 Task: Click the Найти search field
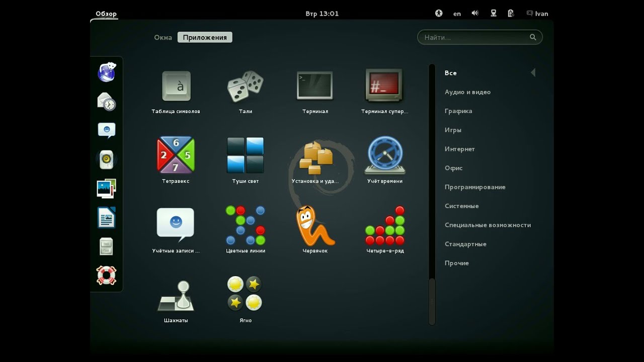(480, 37)
